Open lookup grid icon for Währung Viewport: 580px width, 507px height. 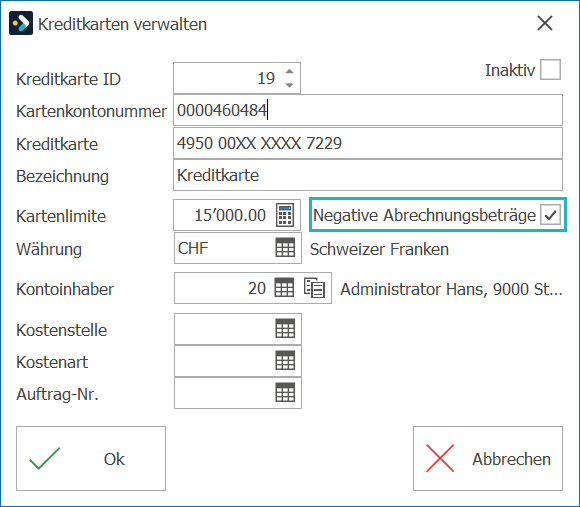click(285, 247)
